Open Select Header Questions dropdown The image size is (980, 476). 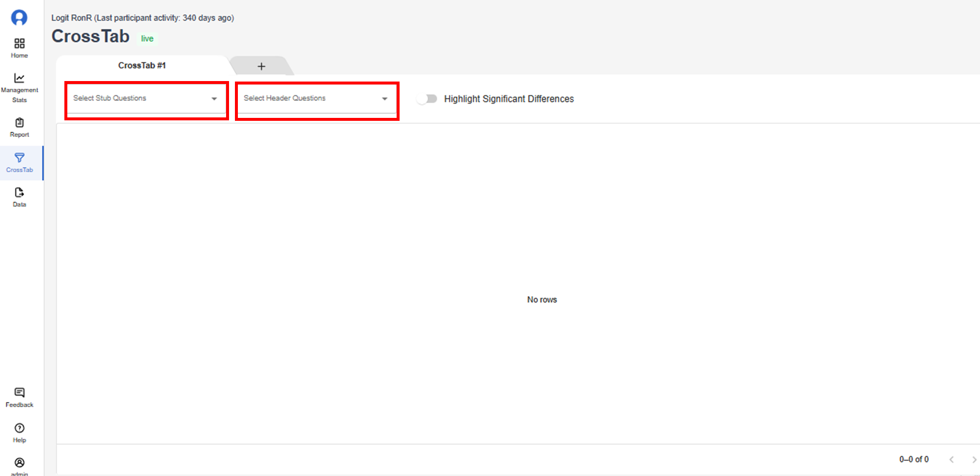click(310, 99)
